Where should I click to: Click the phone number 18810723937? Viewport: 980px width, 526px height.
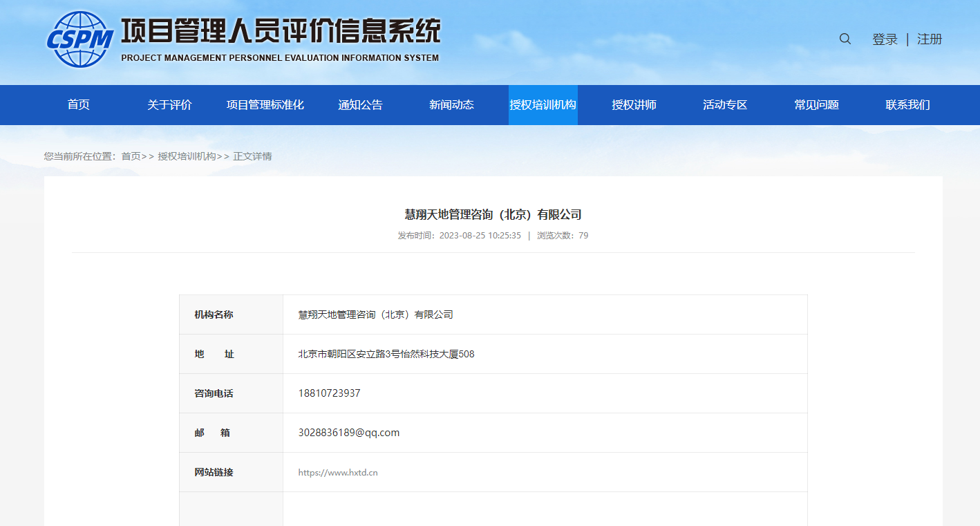click(x=330, y=393)
